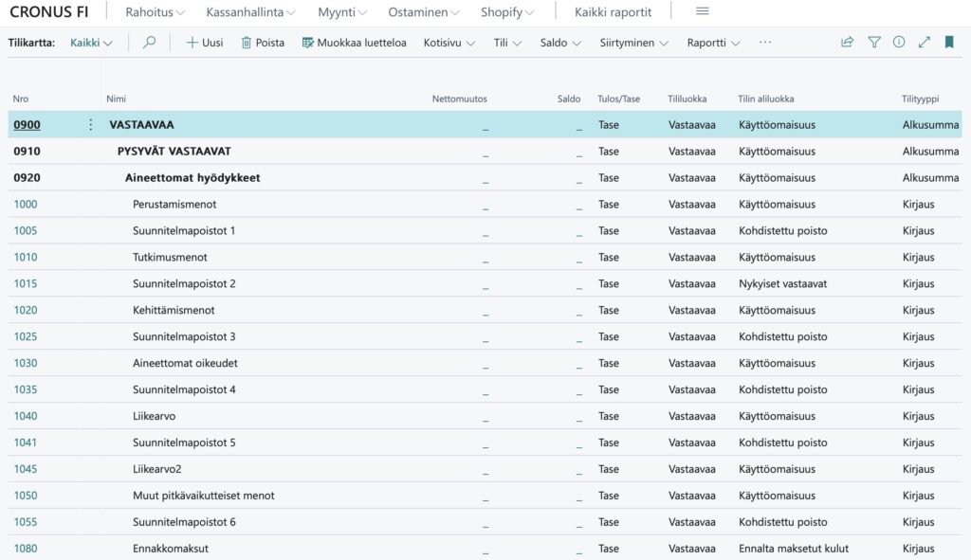Show the information pane icon
The width and height of the screenshot is (971, 560).
click(x=899, y=43)
